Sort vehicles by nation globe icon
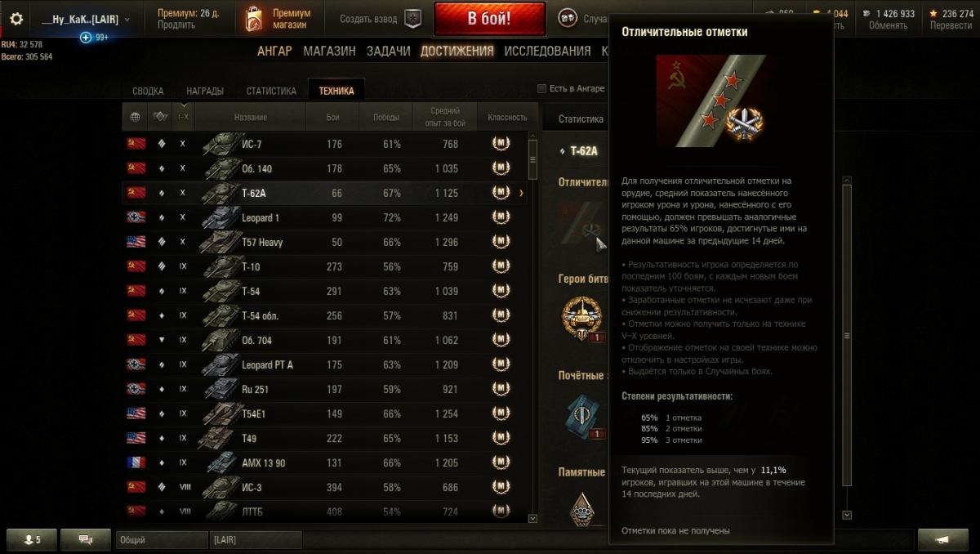This screenshot has height=554, width=980. (x=135, y=117)
